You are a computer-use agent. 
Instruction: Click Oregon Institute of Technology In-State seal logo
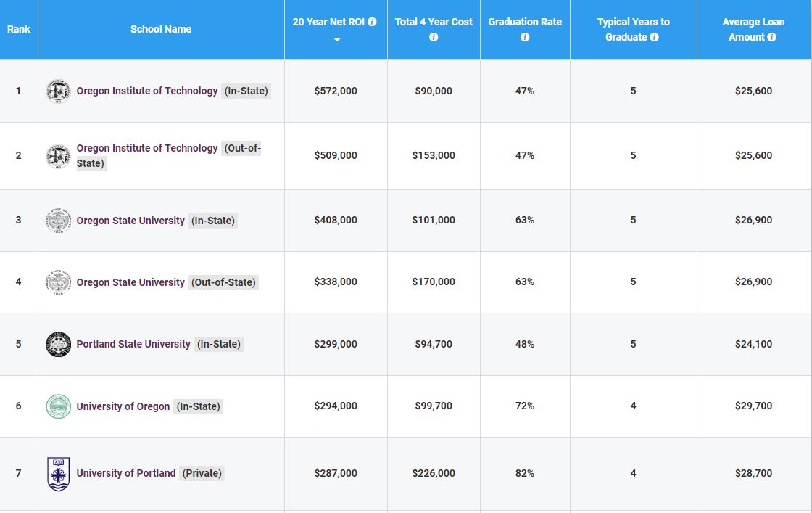58,91
